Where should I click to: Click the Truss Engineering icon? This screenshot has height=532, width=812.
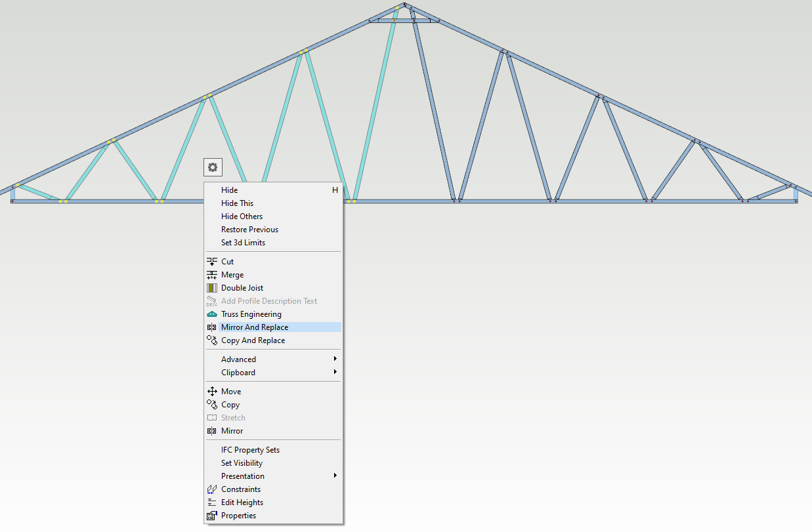pos(212,314)
